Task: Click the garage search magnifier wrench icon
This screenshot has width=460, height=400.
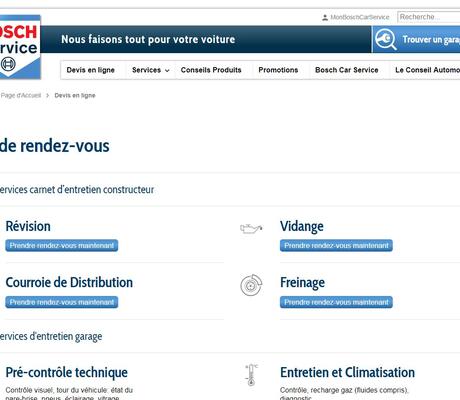Action: pos(386,39)
